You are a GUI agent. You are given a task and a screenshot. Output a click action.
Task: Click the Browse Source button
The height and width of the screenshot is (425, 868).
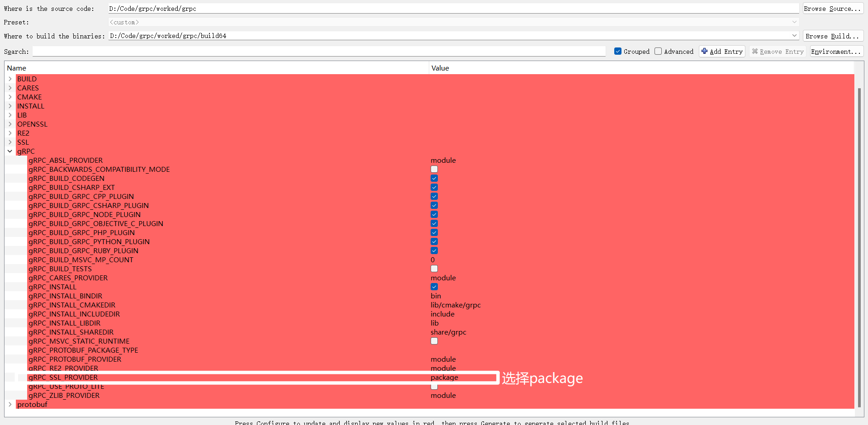tap(832, 9)
